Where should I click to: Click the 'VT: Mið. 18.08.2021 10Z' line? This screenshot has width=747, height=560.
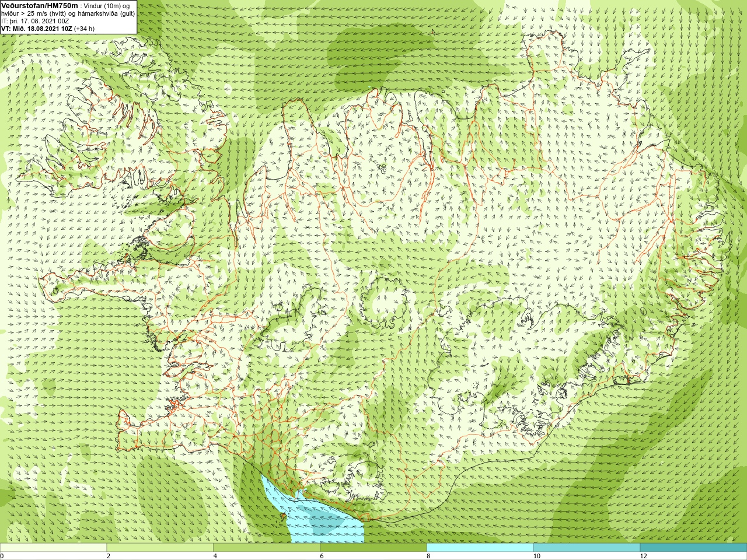(47, 29)
